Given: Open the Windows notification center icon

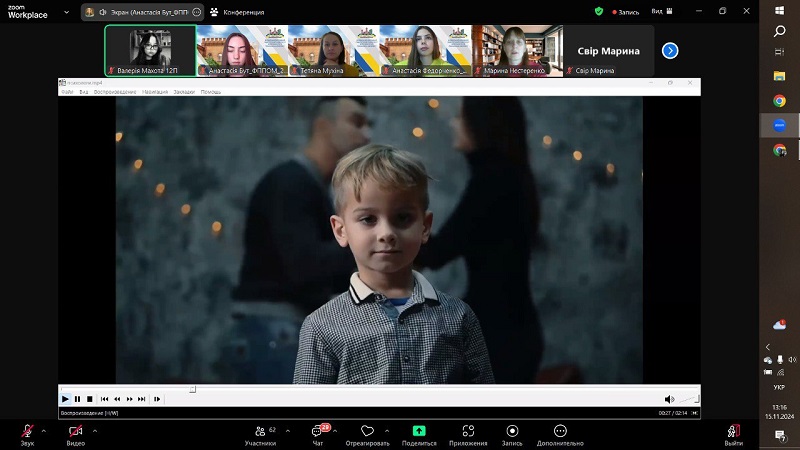Looking at the screenshot, I should point(780,435).
